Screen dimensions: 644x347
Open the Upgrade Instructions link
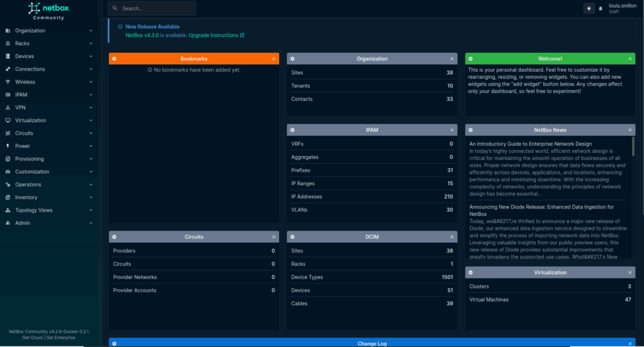[216, 35]
